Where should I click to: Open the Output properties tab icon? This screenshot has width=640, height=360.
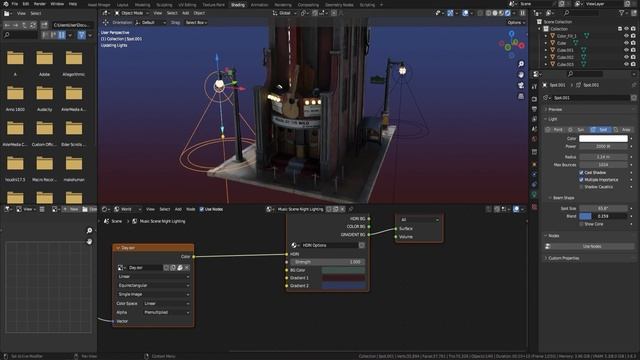(534, 109)
